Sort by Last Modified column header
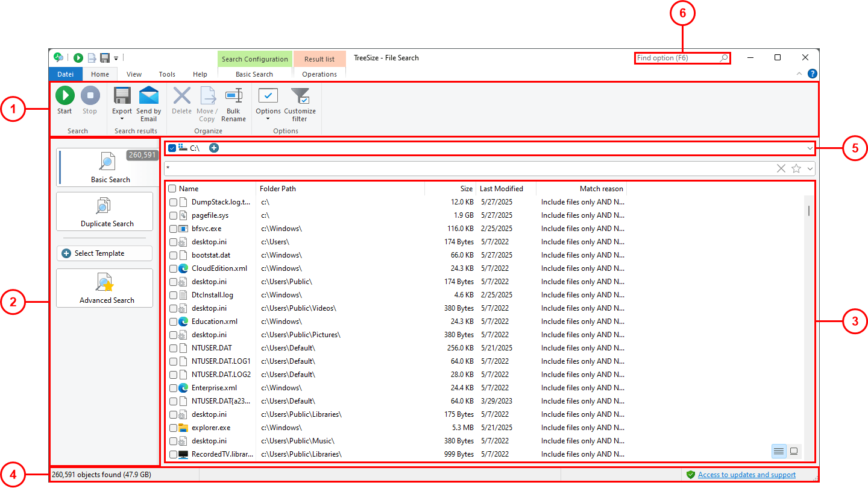The height and width of the screenshot is (488, 868). 506,189
